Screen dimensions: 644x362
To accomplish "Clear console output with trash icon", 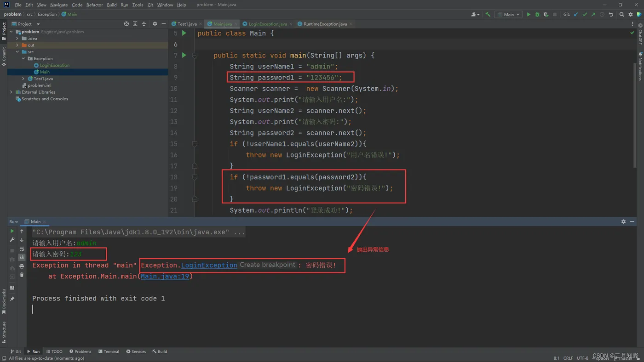I will tap(22, 275).
